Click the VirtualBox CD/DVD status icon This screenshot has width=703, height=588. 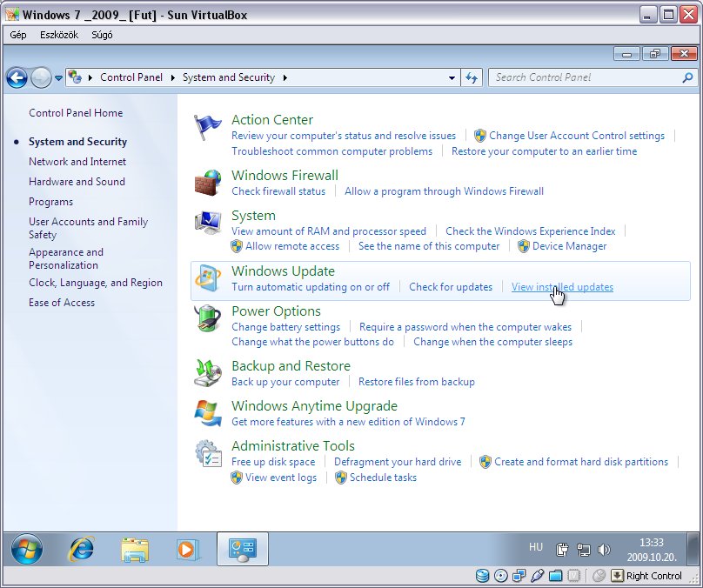point(501,576)
